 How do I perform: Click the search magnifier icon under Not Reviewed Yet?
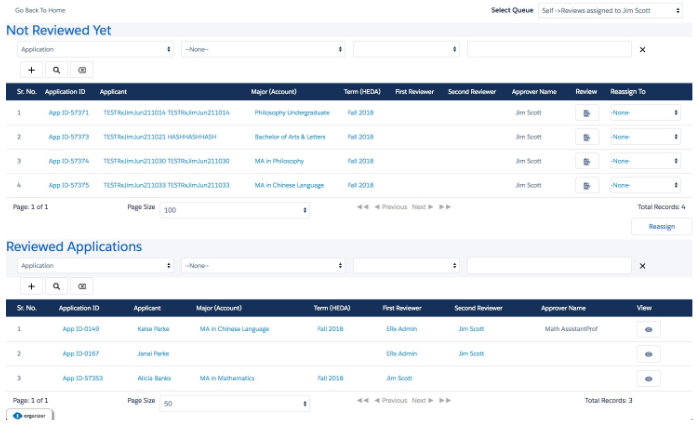click(56, 70)
